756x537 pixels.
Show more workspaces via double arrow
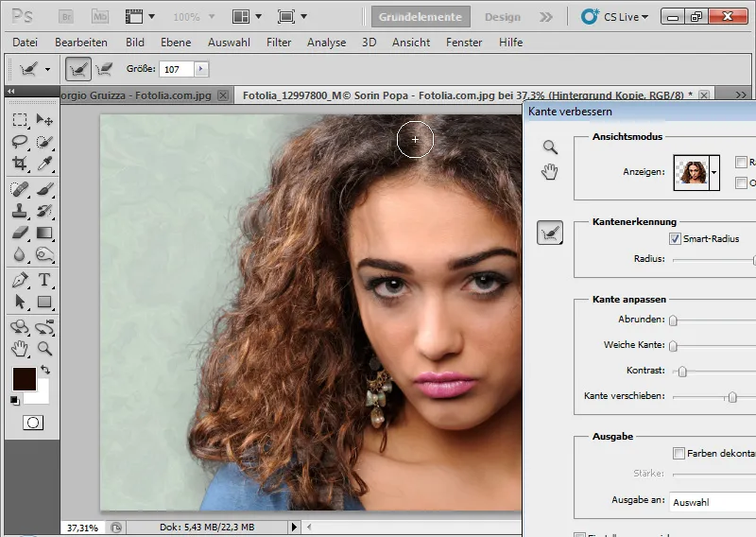coord(546,17)
